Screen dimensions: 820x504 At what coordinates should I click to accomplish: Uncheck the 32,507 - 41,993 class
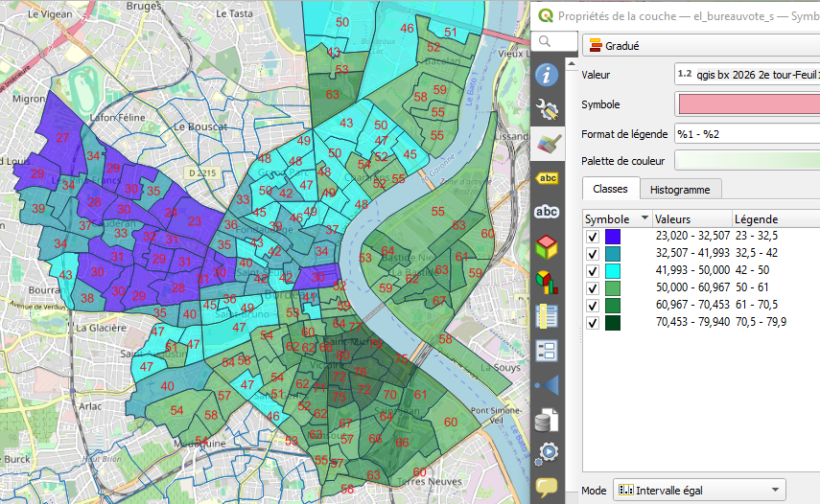pyautogui.click(x=592, y=254)
